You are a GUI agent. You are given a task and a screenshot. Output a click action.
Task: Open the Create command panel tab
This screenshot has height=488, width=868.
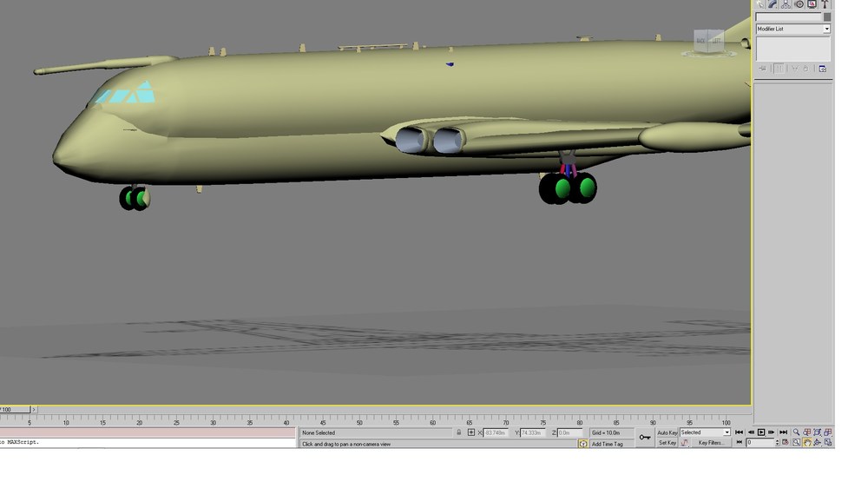(x=759, y=3)
